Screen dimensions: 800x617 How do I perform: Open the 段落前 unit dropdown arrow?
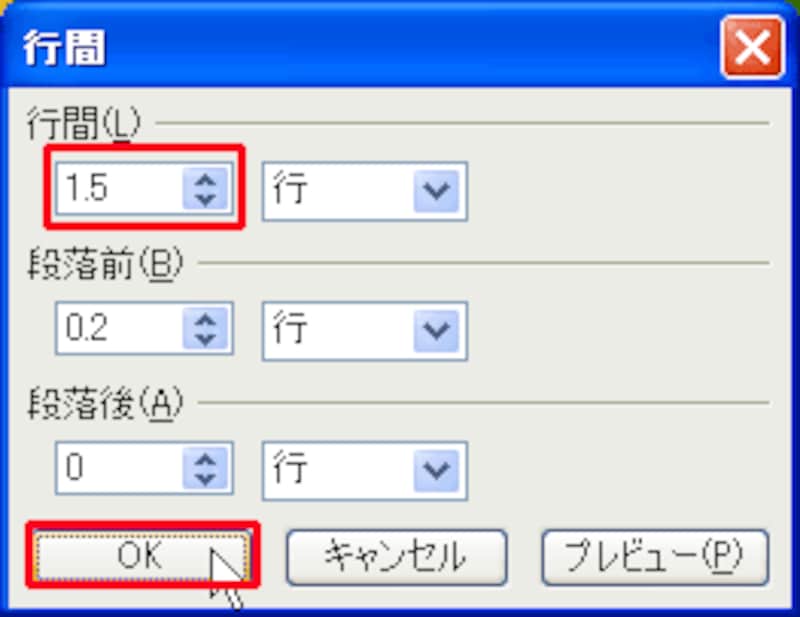coord(436,331)
